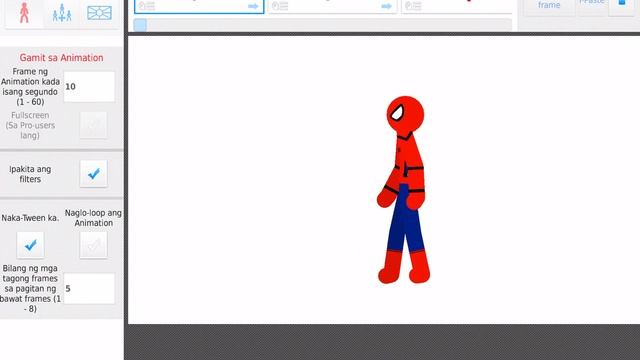Edit the frames per second field
The height and width of the screenshot is (360, 640).
click(89, 87)
